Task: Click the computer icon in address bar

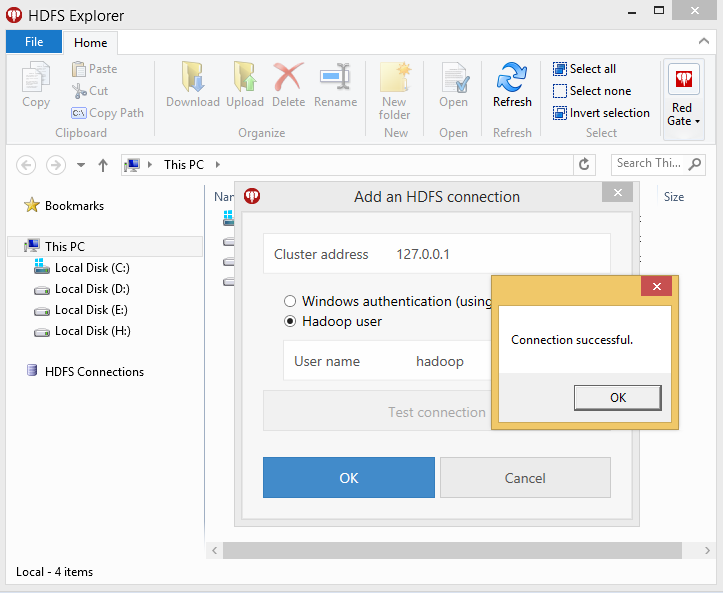Action: 132,165
